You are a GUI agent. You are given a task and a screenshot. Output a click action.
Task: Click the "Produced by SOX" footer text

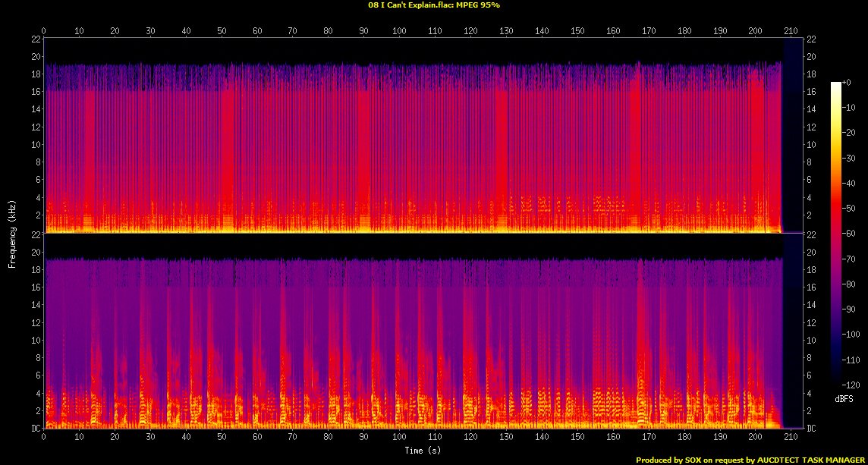tap(669, 460)
